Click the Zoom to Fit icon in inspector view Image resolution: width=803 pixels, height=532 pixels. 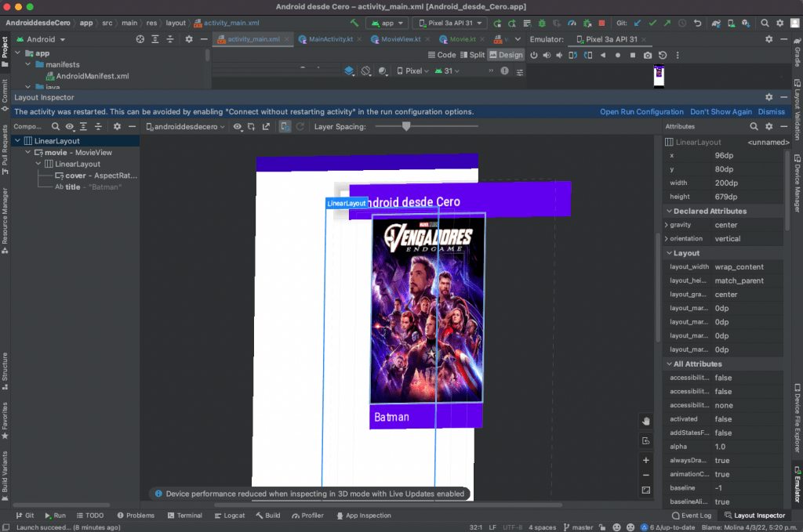click(646, 490)
